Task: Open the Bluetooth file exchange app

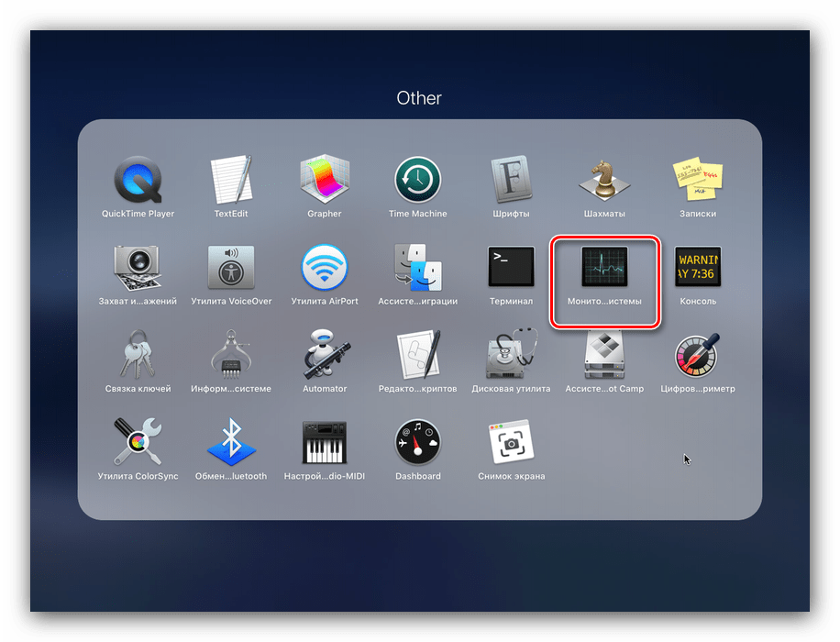Action: click(232, 442)
